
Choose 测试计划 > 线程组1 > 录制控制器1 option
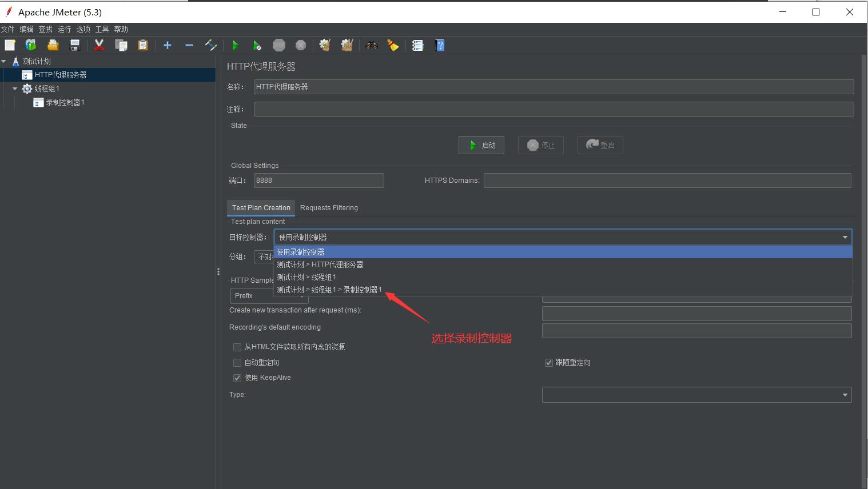point(563,290)
